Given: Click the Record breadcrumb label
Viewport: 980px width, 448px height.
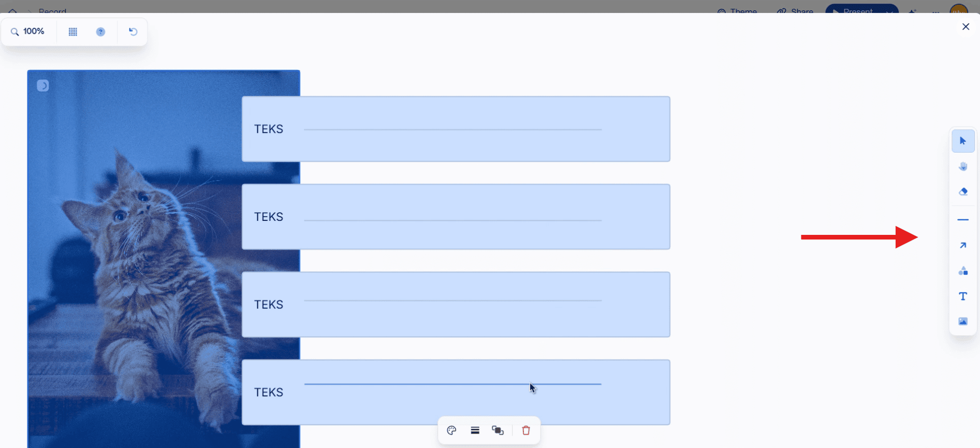Looking at the screenshot, I should tap(52, 11).
